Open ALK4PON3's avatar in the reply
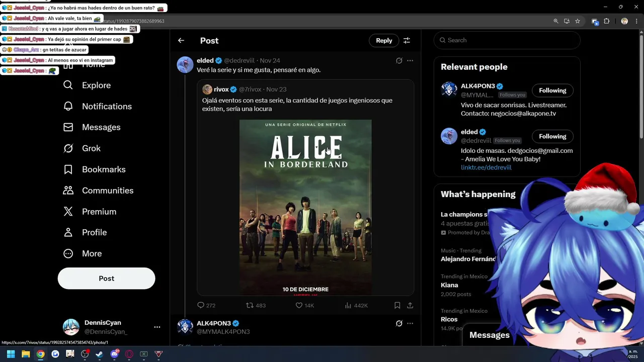Viewport: 644px width, 362px height. [185, 327]
